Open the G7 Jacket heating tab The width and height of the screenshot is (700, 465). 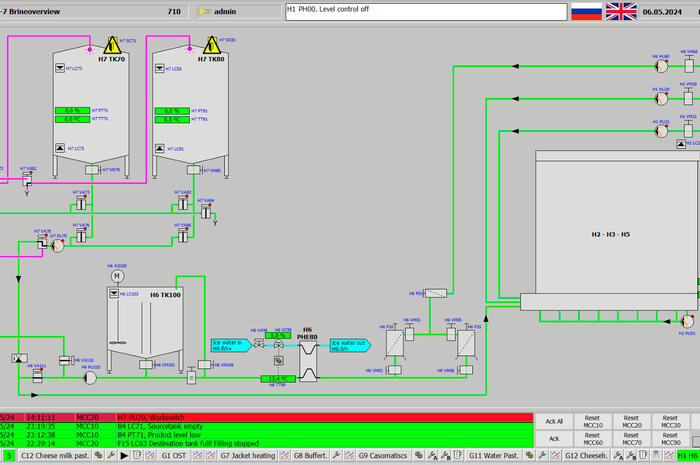pos(248,456)
